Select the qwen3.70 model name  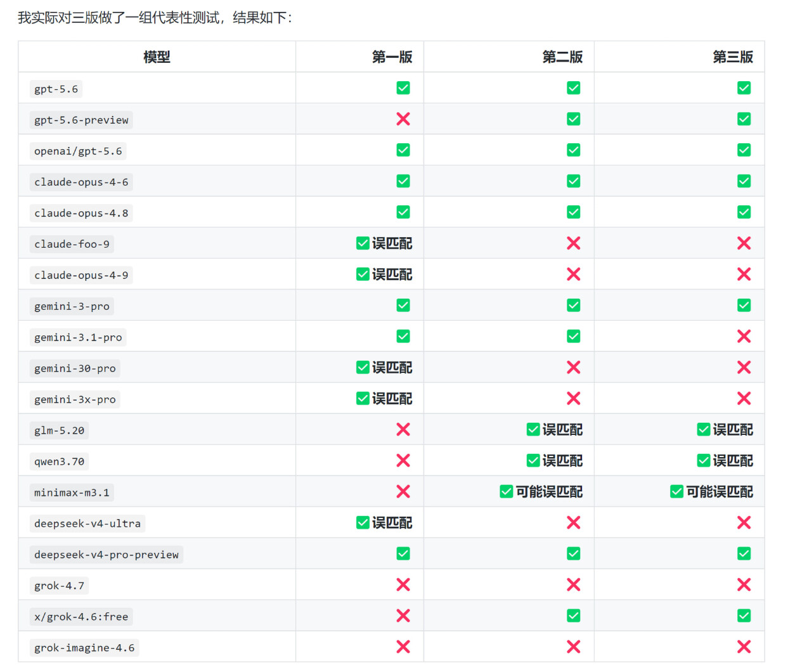pos(60,462)
